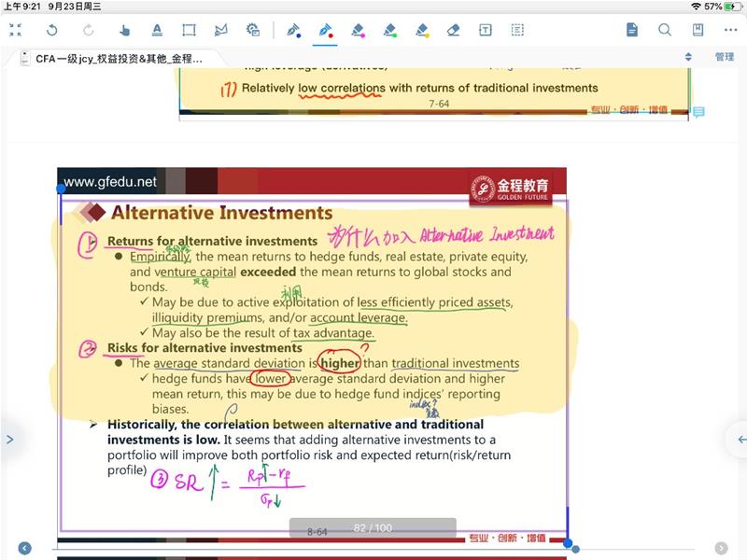Tap the 82 / 100 page indicator
The image size is (747, 560).
(373, 527)
